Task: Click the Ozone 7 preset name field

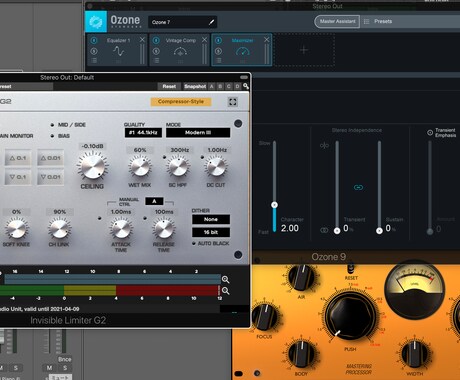Action: point(182,22)
